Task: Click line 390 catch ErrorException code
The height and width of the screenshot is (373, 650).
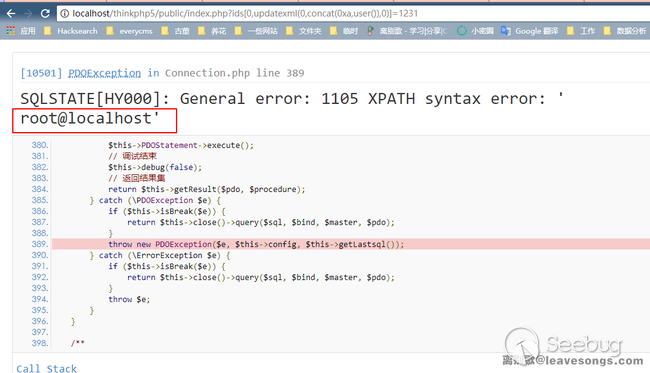Action: click(160, 255)
